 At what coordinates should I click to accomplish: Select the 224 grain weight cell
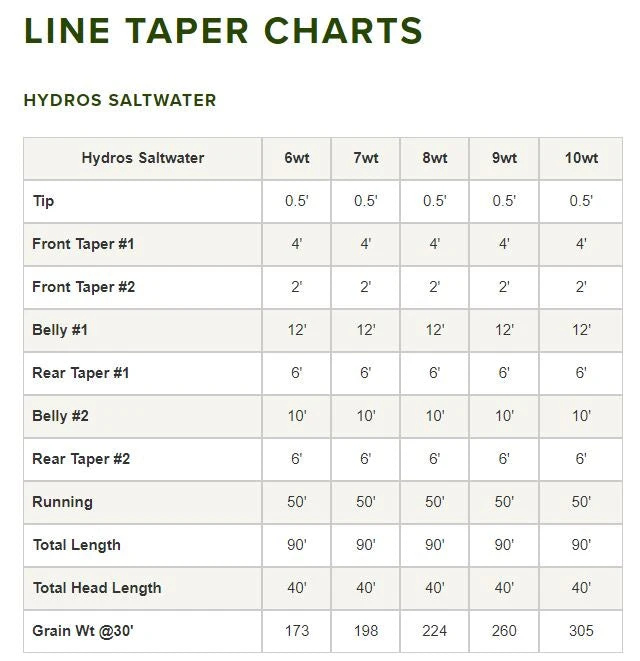click(435, 631)
